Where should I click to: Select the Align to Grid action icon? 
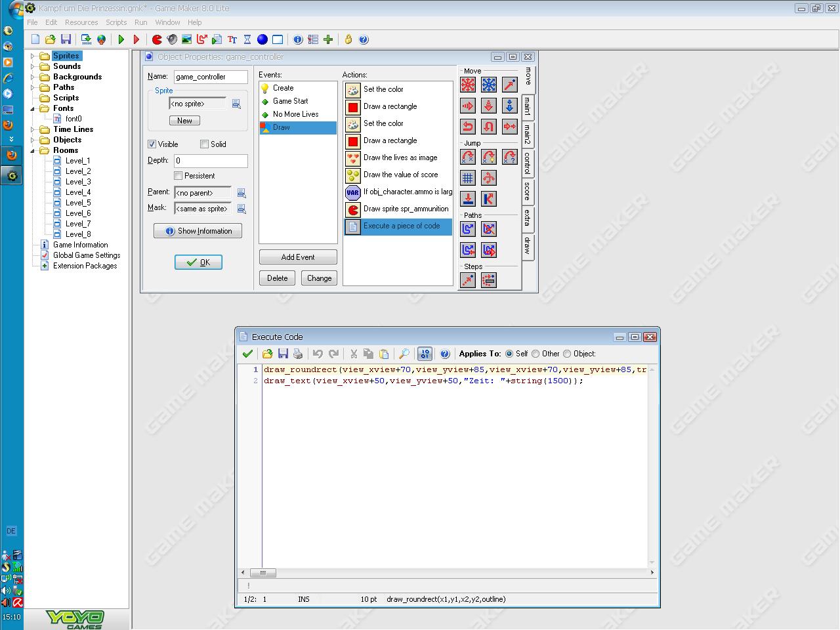tap(468, 178)
